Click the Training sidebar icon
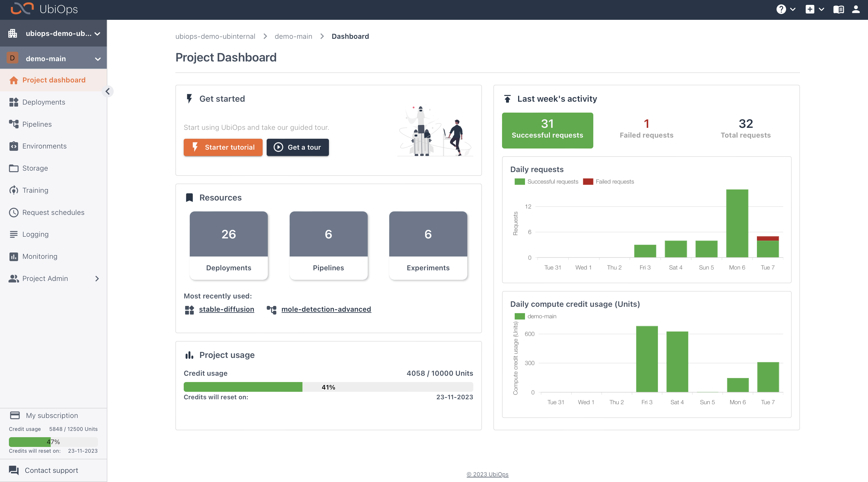This screenshot has height=482, width=868. 13,190
